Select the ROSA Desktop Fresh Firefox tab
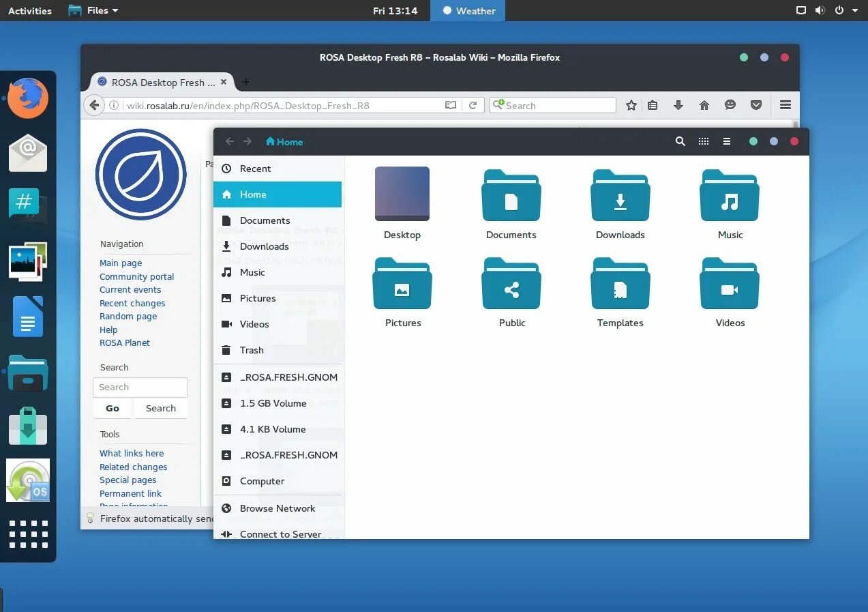This screenshot has width=868, height=612. tap(162, 82)
